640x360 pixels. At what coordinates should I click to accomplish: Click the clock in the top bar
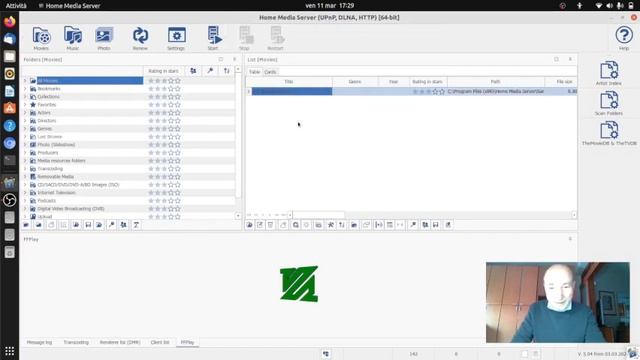[x=329, y=6]
